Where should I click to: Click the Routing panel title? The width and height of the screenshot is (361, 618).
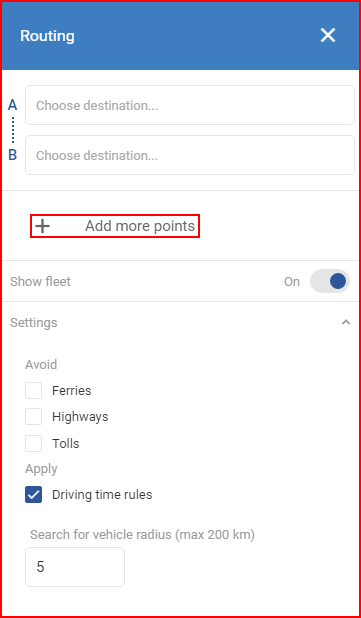47,36
